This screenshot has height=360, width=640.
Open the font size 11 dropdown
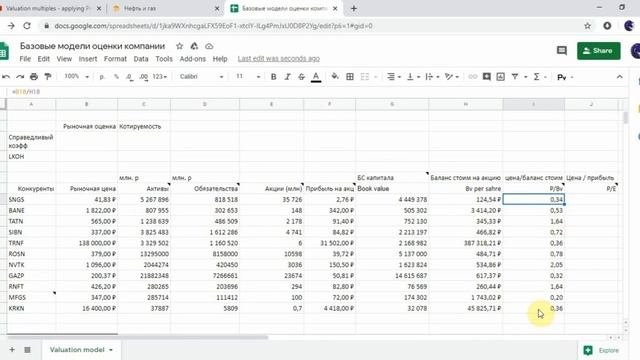coord(248,77)
